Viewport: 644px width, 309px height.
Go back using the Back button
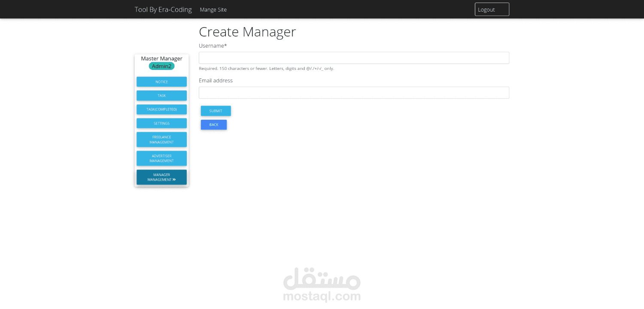coord(214,124)
